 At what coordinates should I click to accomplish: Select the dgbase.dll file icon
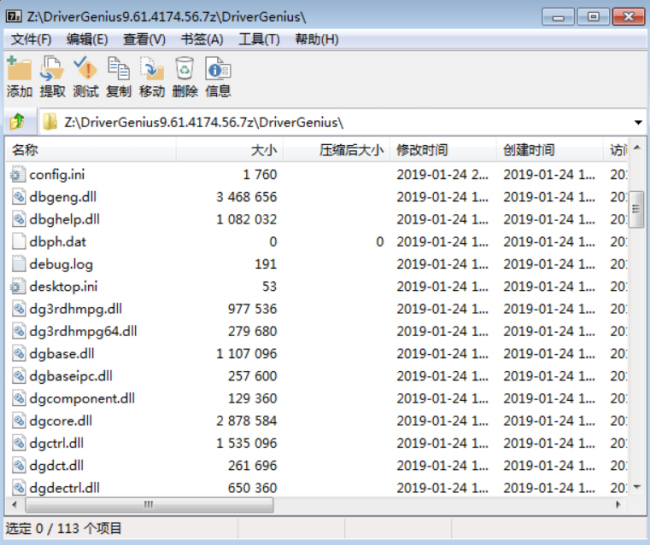tap(18, 354)
